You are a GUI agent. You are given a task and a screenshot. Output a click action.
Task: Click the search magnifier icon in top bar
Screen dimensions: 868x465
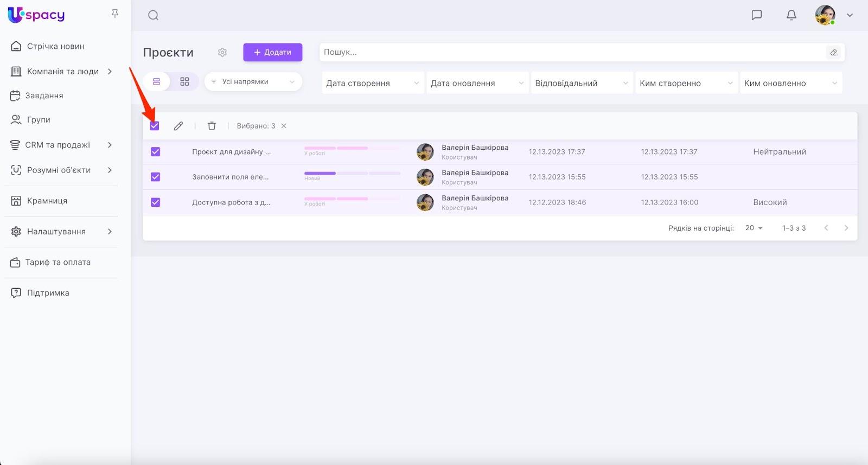[154, 15]
